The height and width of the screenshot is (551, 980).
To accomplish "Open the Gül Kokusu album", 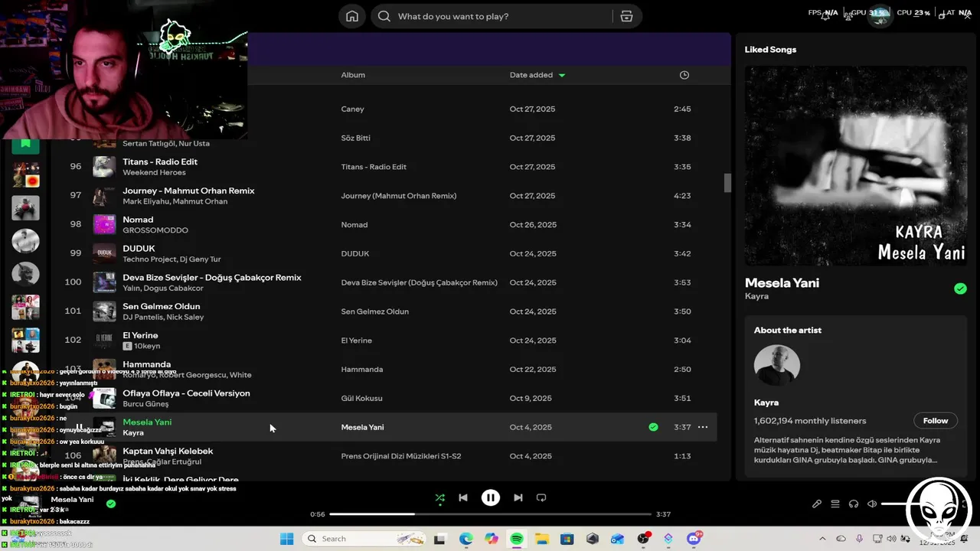I will pyautogui.click(x=361, y=398).
